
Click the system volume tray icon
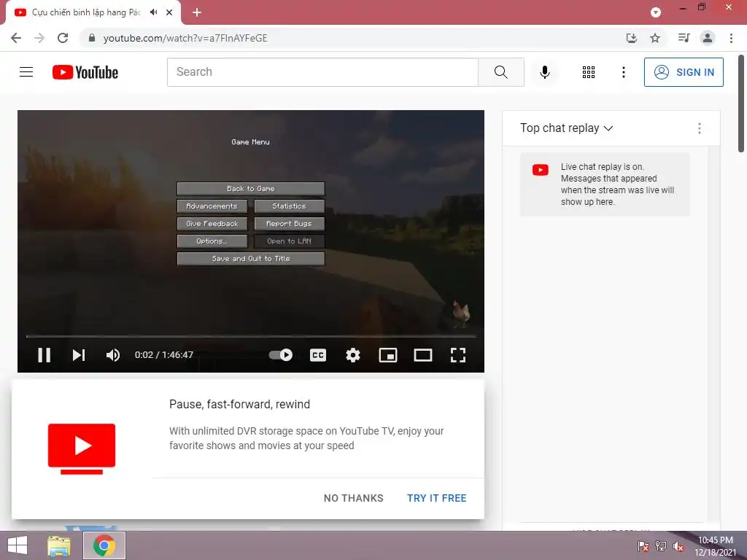pyautogui.click(x=678, y=545)
